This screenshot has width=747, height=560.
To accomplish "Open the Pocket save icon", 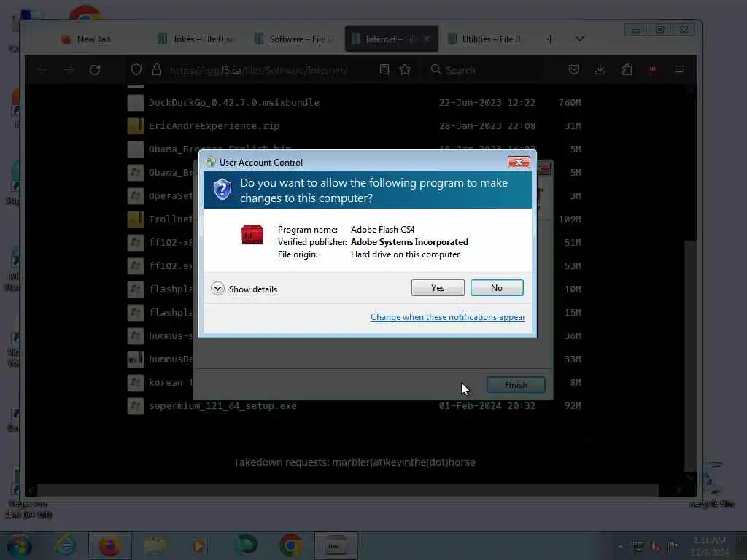I will click(x=574, y=69).
